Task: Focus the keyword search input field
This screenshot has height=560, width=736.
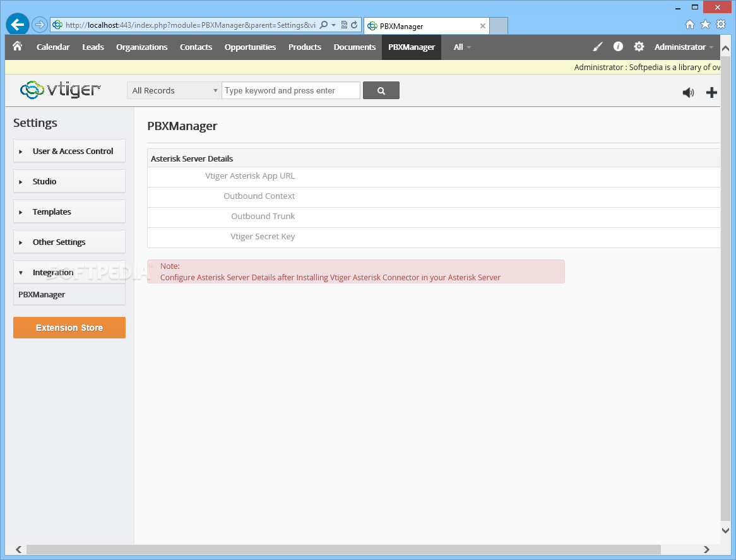Action: coord(291,90)
